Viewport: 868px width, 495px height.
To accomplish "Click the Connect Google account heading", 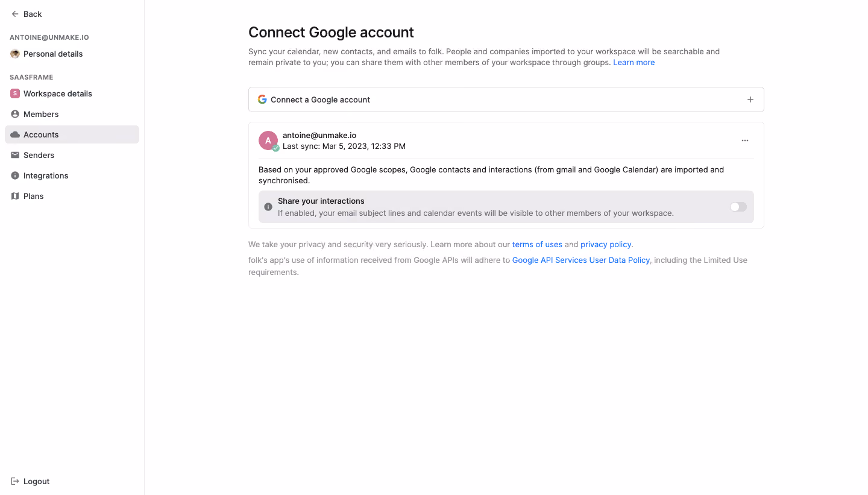I will (x=331, y=32).
